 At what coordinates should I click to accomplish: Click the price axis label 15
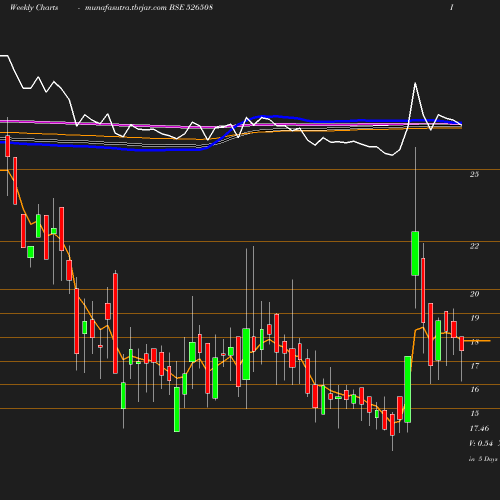point(474,413)
